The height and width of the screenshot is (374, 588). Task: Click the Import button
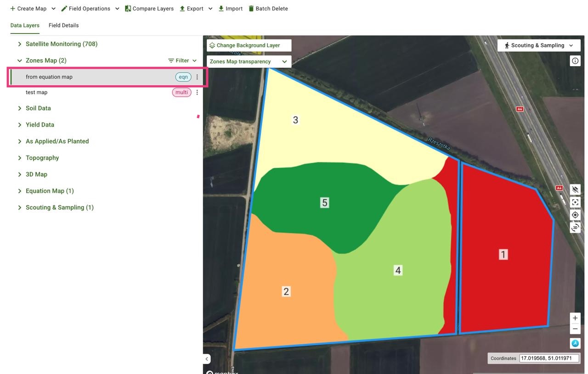coord(230,8)
